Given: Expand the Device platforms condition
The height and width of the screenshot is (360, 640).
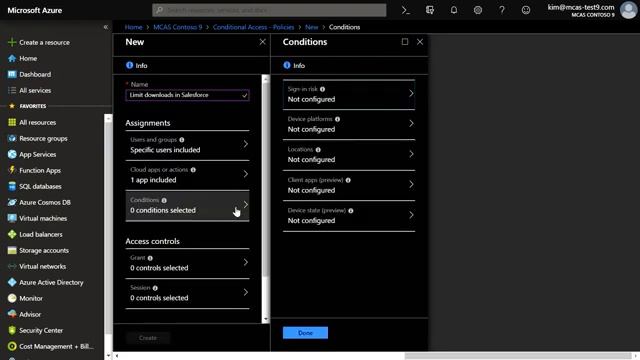Looking at the screenshot, I should point(349,124).
